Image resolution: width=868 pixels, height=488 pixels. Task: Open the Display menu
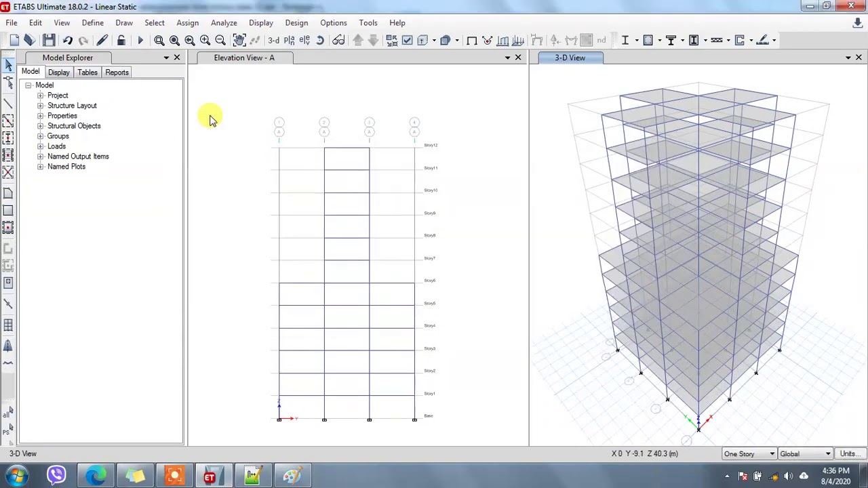coord(261,22)
